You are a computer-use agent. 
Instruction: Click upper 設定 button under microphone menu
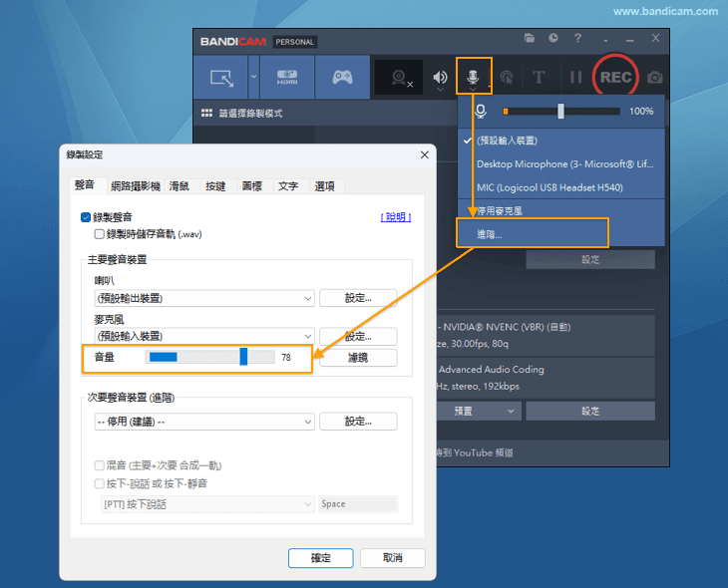(590, 259)
